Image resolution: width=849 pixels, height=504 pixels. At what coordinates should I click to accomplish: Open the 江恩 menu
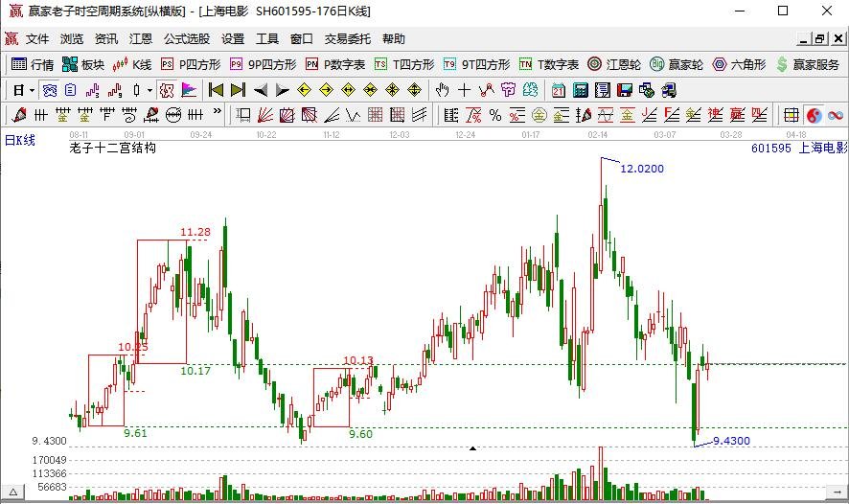pos(141,39)
